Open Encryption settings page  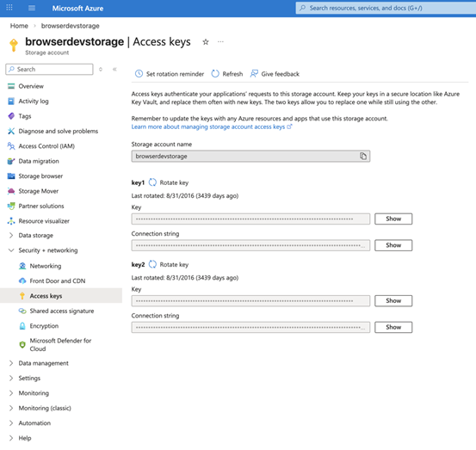point(44,326)
